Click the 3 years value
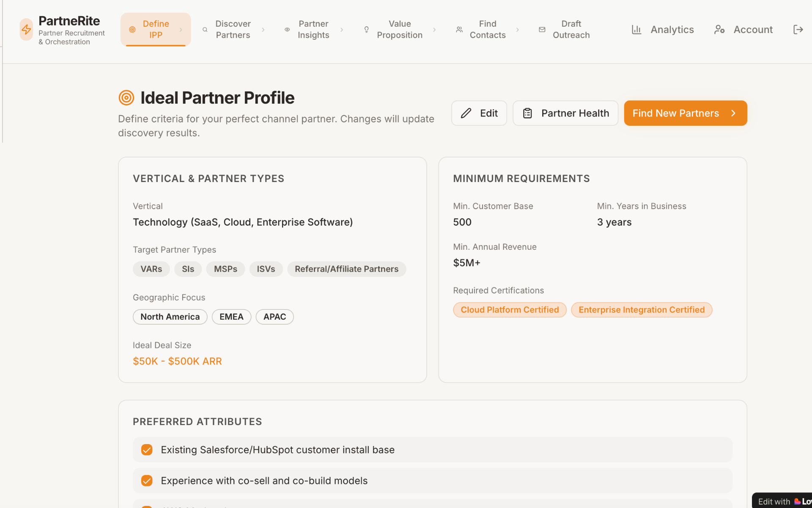This screenshot has width=812, height=508. click(614, 222)
